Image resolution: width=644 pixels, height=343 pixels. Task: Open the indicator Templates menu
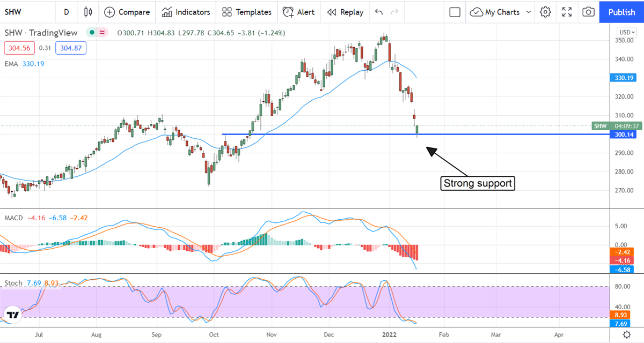246,12
